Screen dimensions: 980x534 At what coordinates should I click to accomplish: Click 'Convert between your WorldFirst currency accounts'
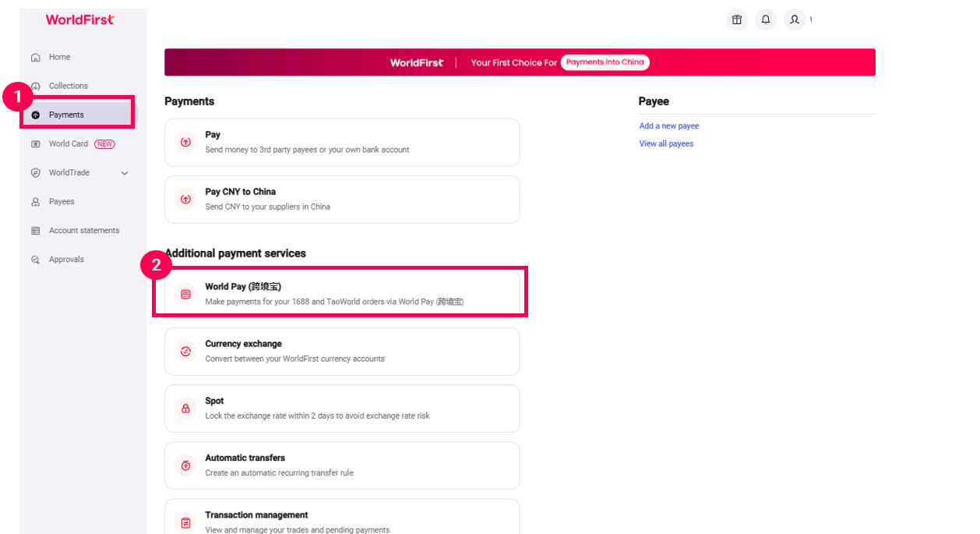click(295, 359)
